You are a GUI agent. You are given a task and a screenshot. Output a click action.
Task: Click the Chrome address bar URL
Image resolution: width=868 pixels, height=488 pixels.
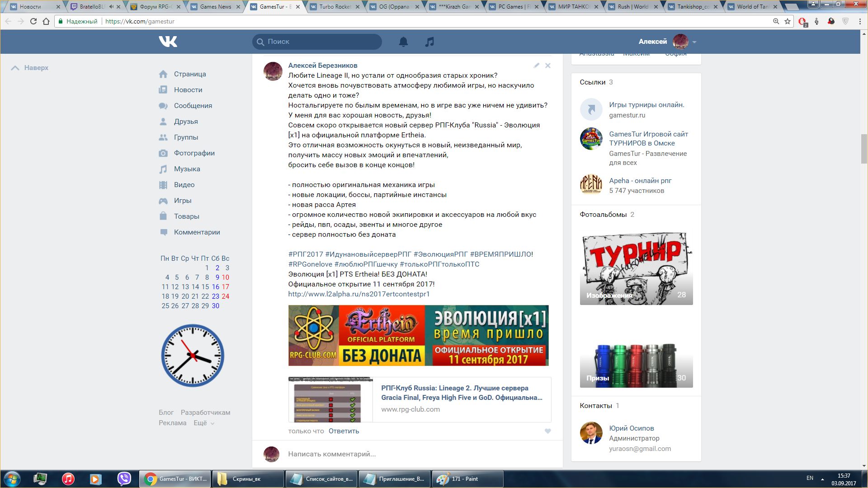140,21
